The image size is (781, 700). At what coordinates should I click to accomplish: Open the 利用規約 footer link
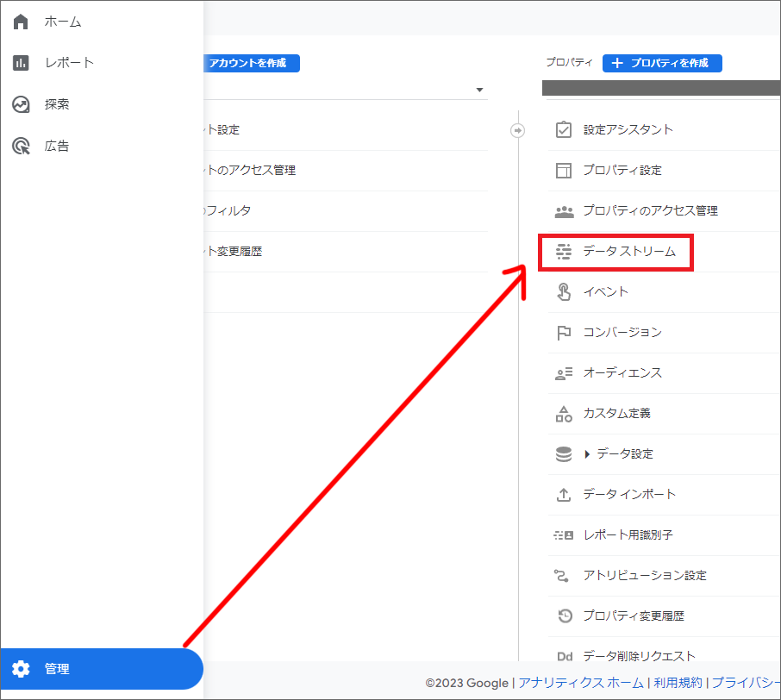(678, 683)
